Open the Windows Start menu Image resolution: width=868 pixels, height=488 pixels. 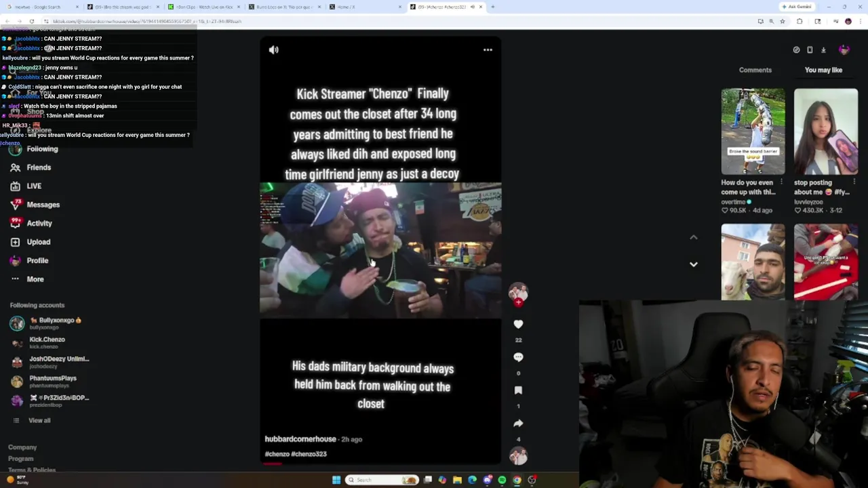pyautogui.click(x=336, y=480)
